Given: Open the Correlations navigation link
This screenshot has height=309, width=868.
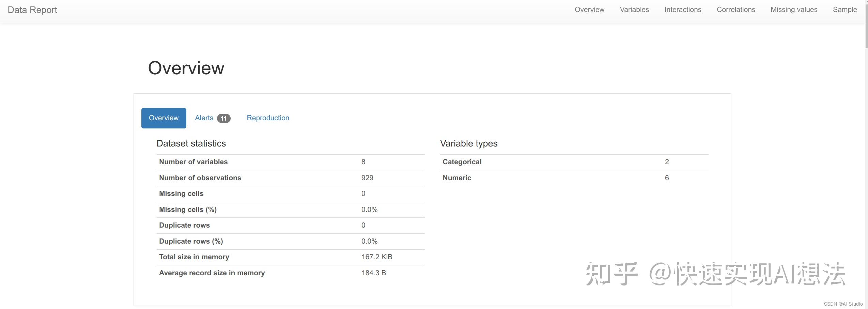Looking at the screenshot, I should pos(736,10).
